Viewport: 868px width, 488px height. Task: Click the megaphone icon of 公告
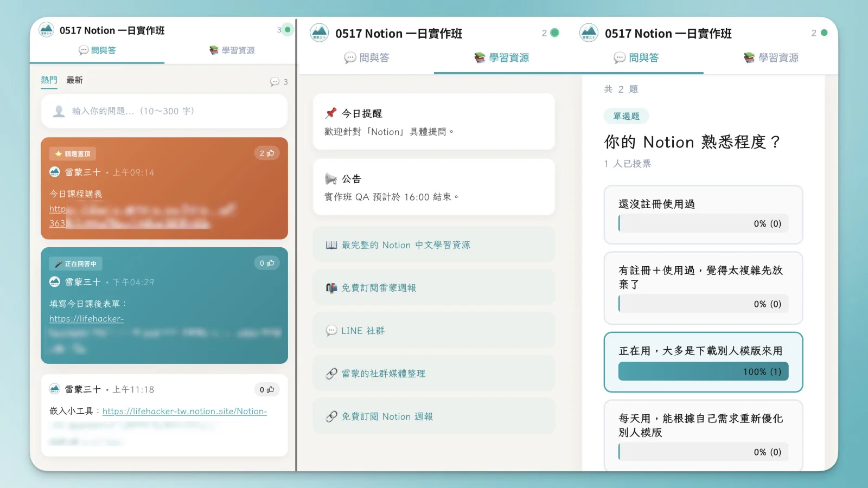(331, 178)
